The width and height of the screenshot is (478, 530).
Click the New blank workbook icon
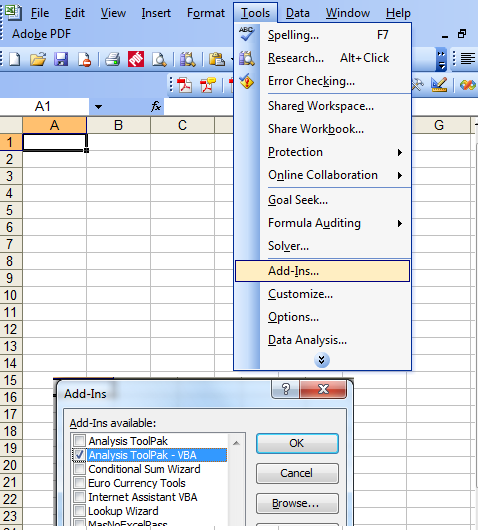point(15,59)
